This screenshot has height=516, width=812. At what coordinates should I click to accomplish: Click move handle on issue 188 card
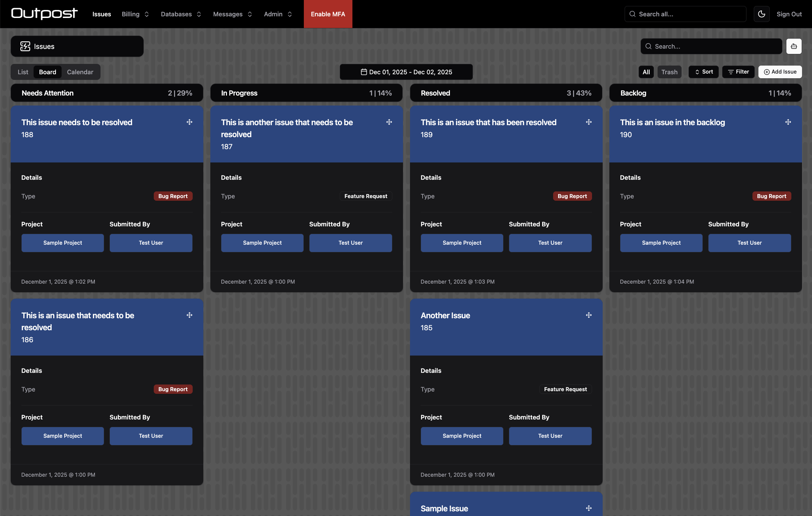[189, 122]
